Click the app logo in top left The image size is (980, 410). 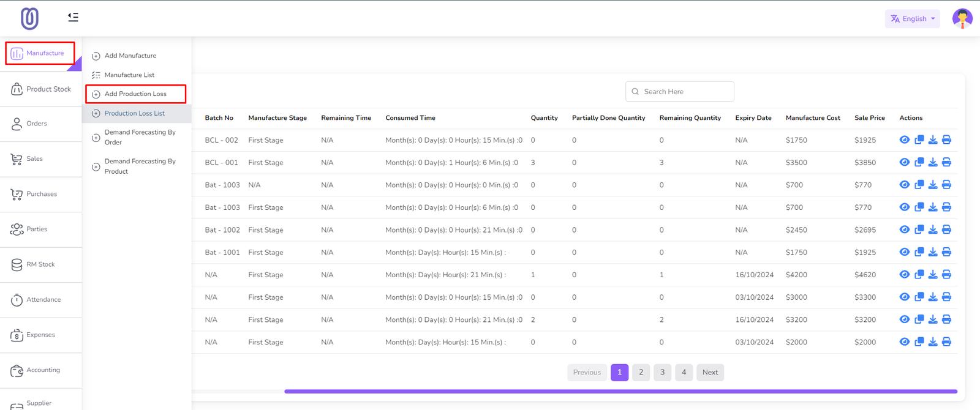29,18
